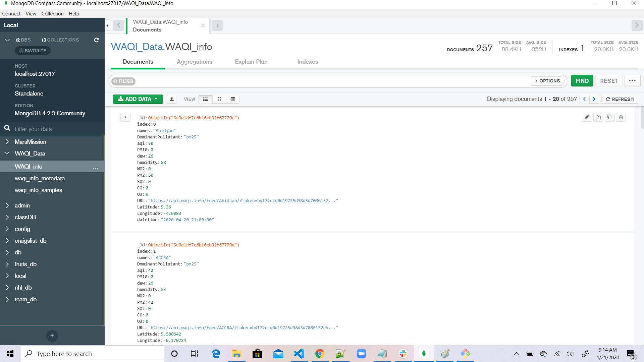This screenshot has height=362, width=644.
Task: Expand the first document fields chevron
Action: click(x=125, y=117)
